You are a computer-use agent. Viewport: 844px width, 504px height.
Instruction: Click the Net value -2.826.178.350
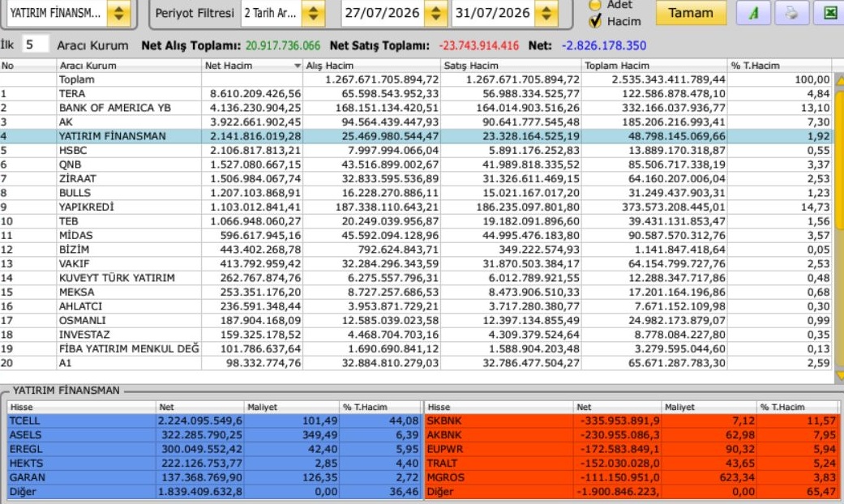(x=604, y=45)
